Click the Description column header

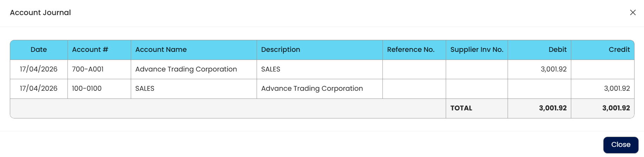(281, 50)
